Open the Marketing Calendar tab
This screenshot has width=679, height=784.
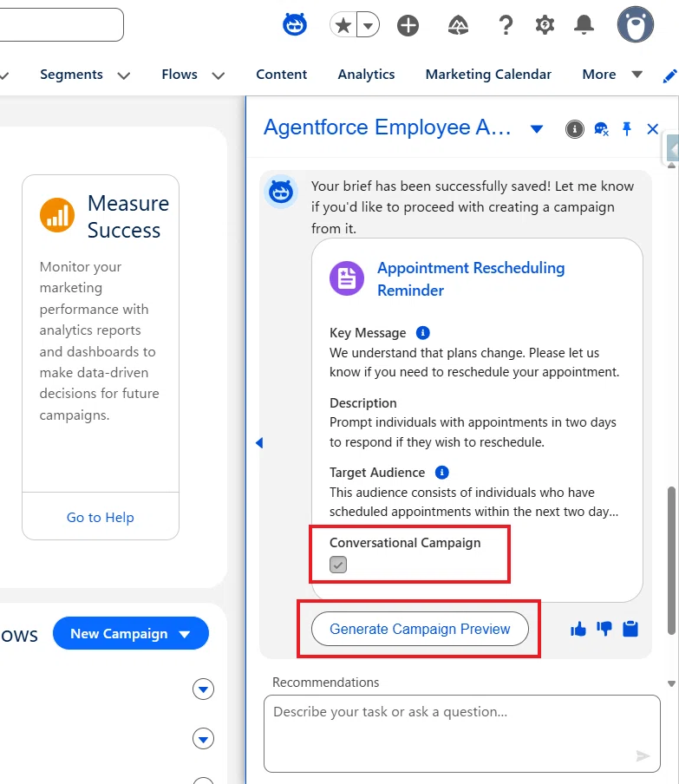488,75
